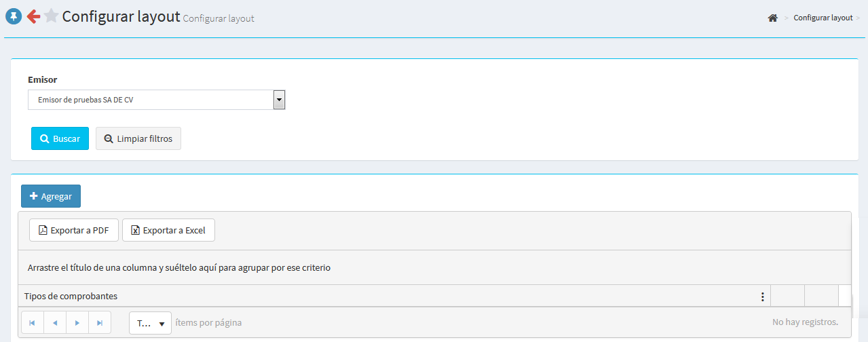The width and height of the screenshot is (868, 342).
Task: Go back with the red arrow
Action: 33,16
